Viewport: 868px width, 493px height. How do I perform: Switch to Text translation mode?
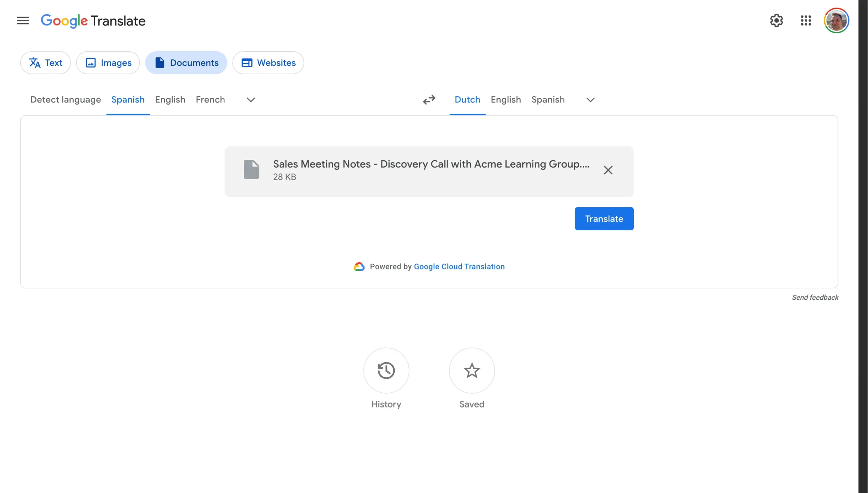click(x=45, y=63)
